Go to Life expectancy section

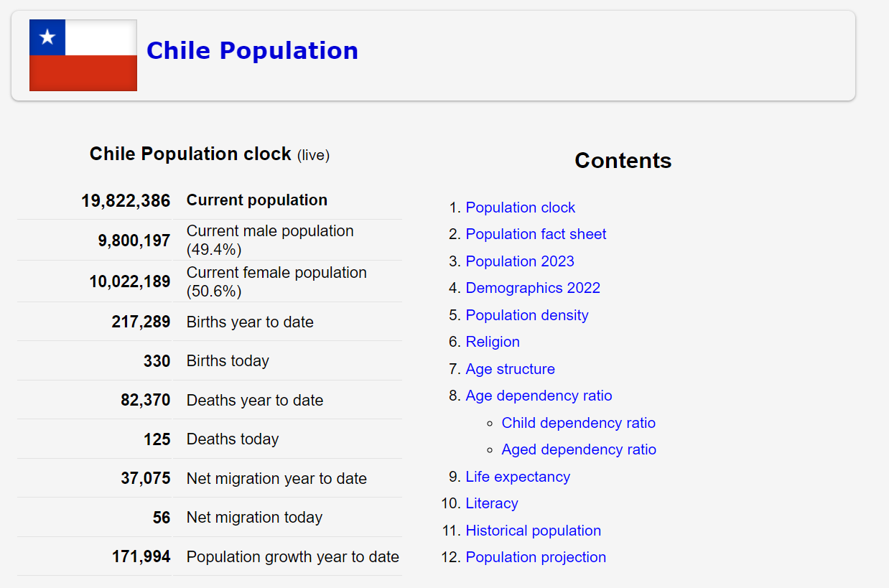pos(518,477)
